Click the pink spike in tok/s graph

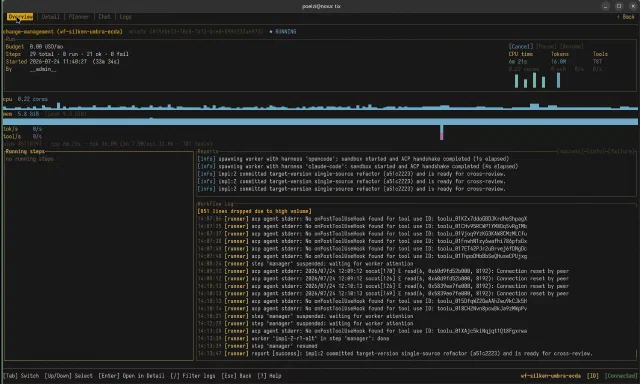442,136
